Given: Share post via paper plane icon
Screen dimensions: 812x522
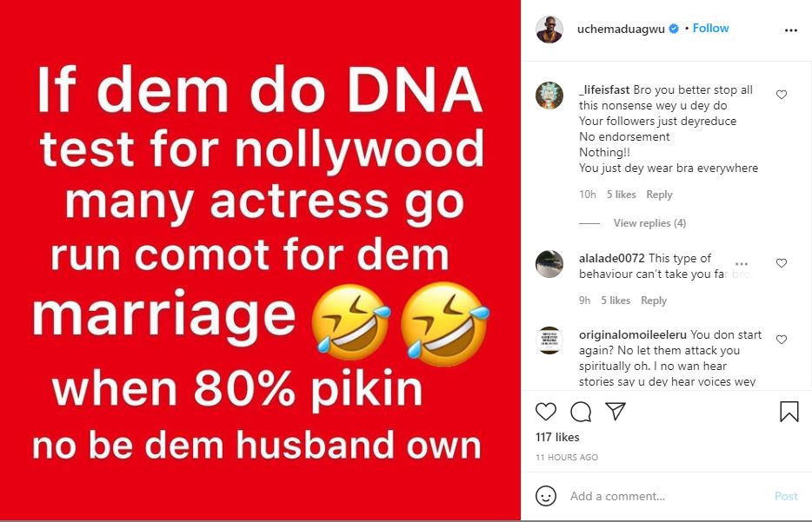Looking at the screenshot, I should tap(616, 412).
